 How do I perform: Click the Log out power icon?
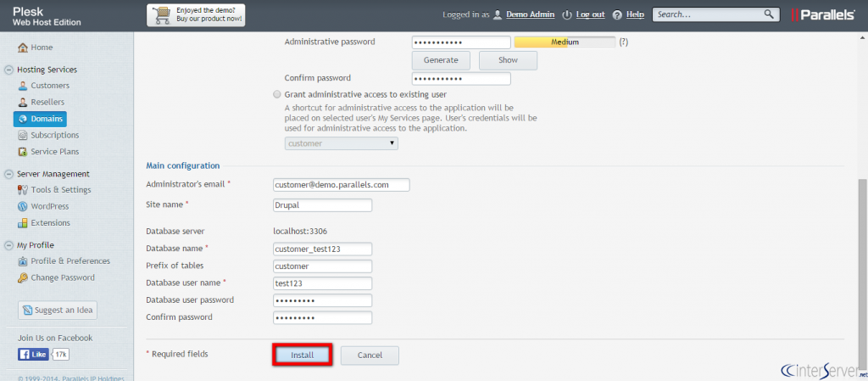point(567,15)
